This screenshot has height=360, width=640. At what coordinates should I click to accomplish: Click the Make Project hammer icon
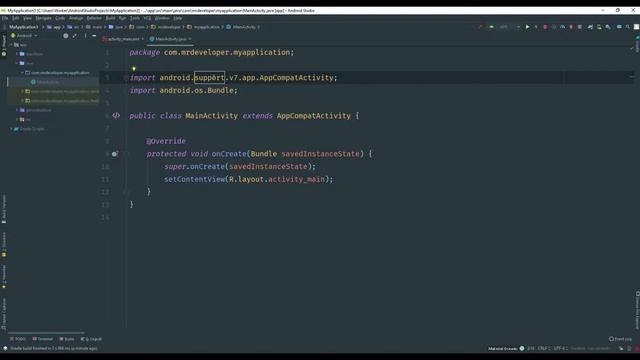tap(480, 27)
